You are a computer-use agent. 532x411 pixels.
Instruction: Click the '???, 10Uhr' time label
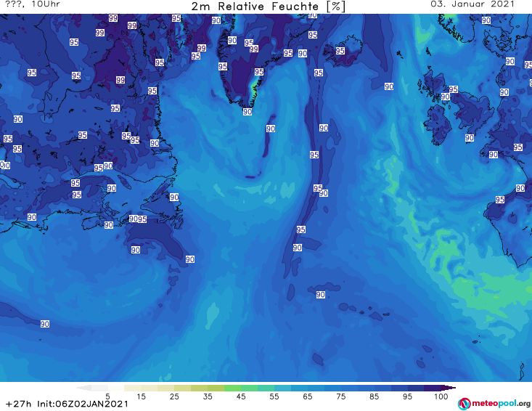[33, 4]
